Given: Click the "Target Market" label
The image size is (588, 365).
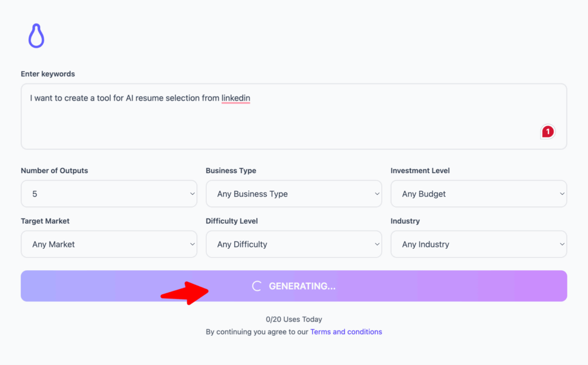Looking at the screenshot, I should (x=45, y=221).
